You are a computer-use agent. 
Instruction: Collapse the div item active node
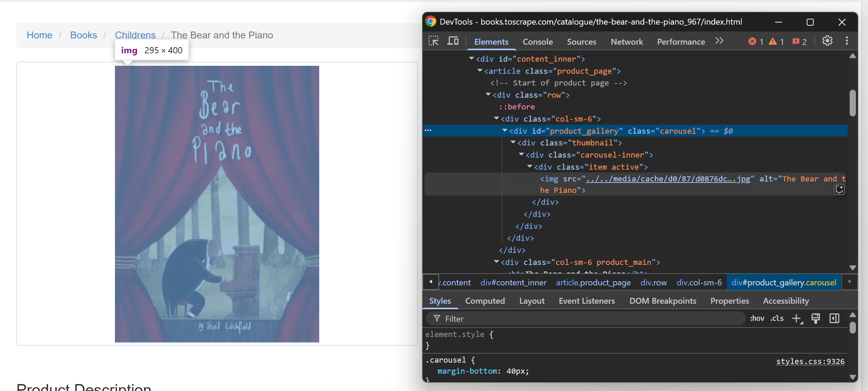[530, 166]
